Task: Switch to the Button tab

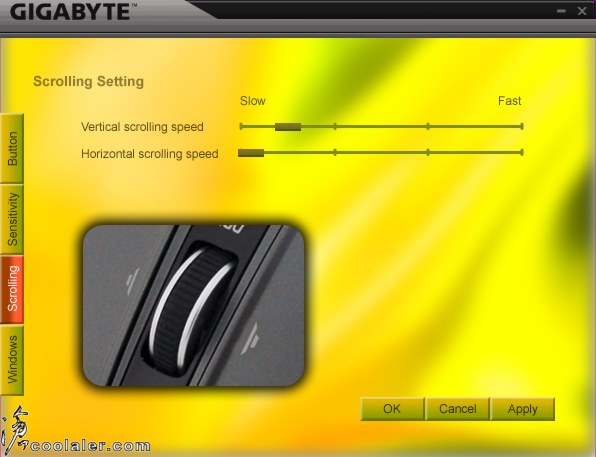Action: click(x=12, y=149)
